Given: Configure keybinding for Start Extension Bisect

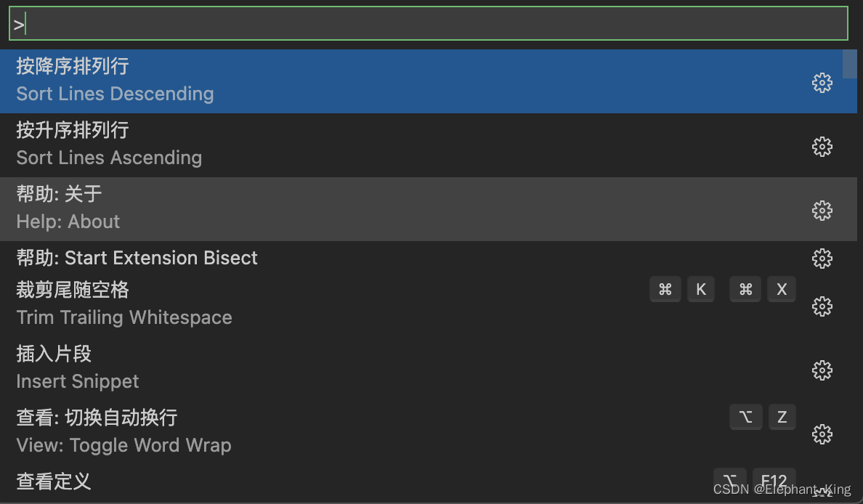Looking at the screenshot, I should (x=822, y=258).
